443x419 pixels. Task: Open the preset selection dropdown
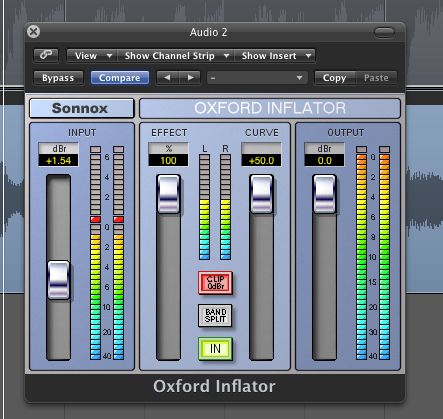tap(256, 78)
